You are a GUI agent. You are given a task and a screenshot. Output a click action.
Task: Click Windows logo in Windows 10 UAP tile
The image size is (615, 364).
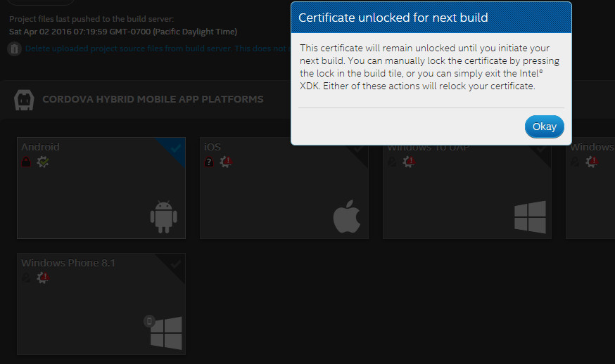coord(530,217)
